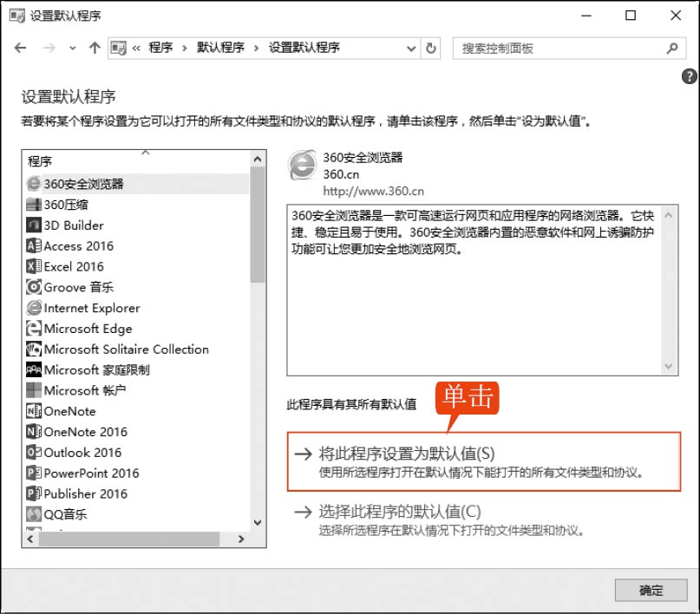Refresh the address bar location
700x614 pixels.
pyautogui.click(x=431, y=48)
